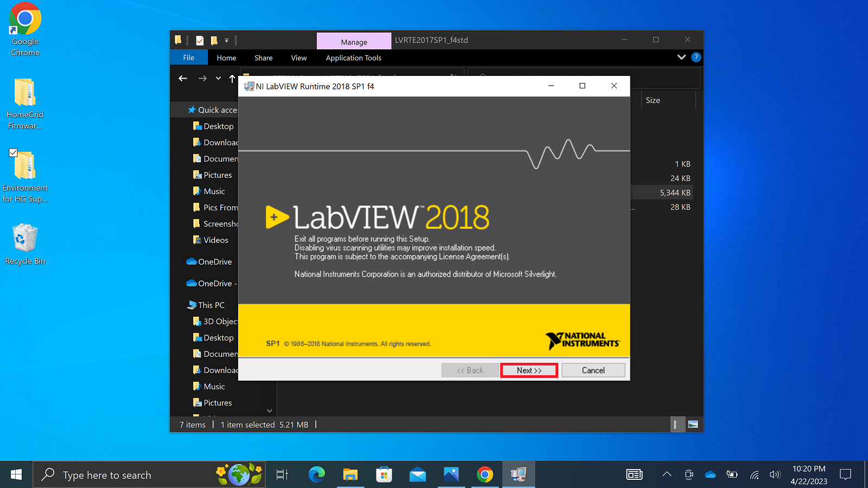This screenshot has height=488, width=868.
Task: Click the taskbar search box
Action: (149, 475)
